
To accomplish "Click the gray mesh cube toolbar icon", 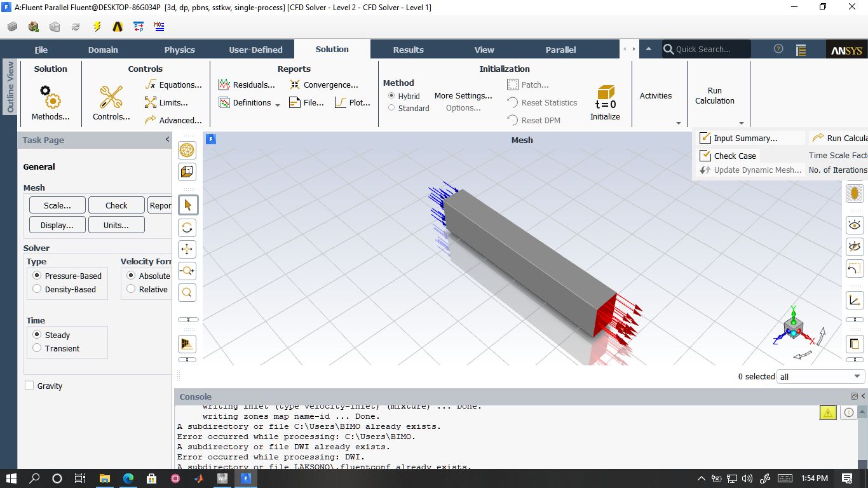I will 13,27.
